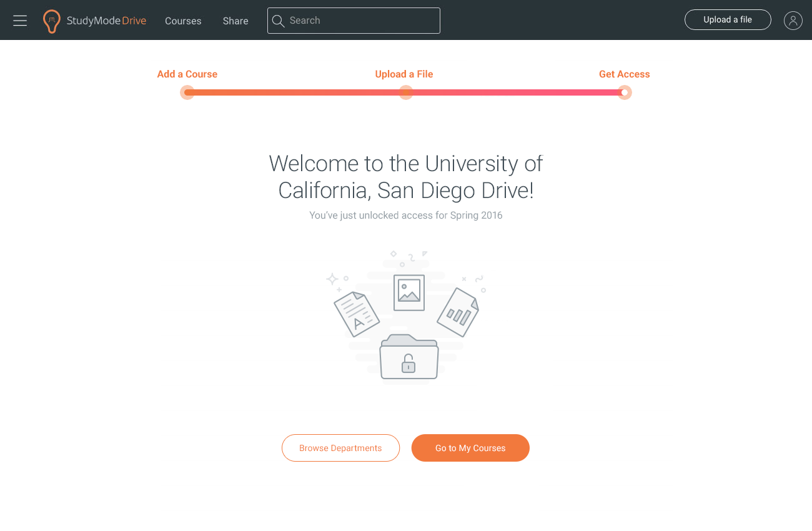
Task: Click the Browse Departments button
Action: [x=340, y=448]
